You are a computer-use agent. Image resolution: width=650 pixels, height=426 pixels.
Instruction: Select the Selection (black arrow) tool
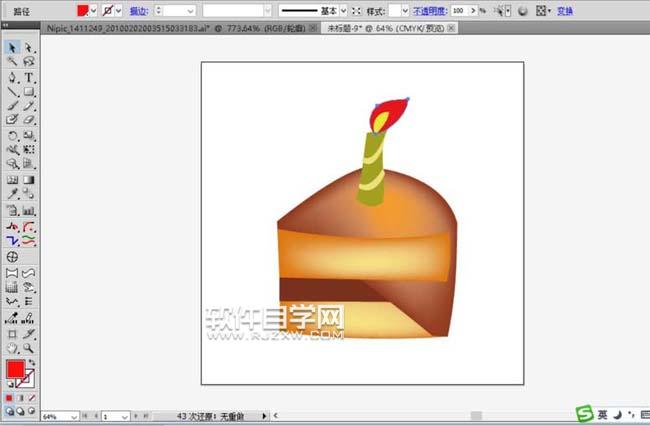click(x=12, y=48)
